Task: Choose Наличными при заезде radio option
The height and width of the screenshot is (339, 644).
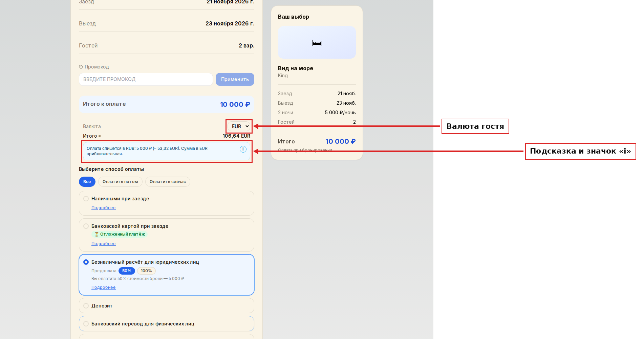Action: click(x=86, y=199)
